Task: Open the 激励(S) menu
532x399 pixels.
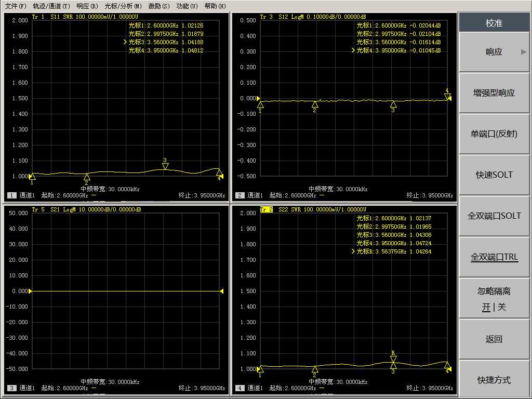Action: click(159, 6)
